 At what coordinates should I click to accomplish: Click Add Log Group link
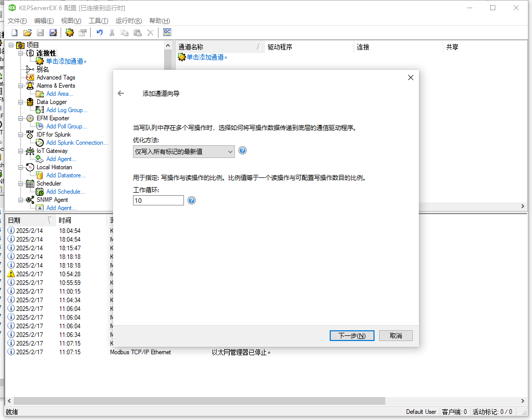67,110
